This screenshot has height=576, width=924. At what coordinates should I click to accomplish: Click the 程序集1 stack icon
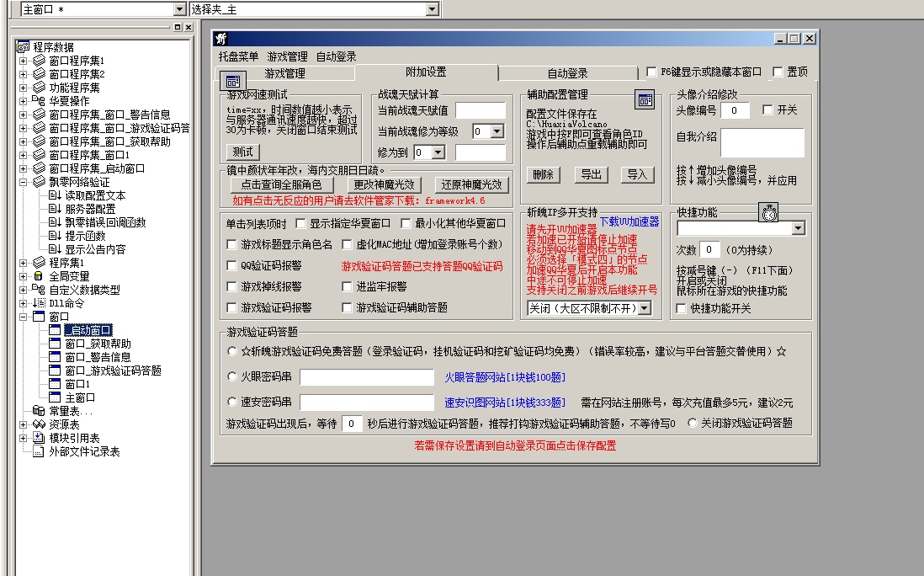tap(39, 263)
